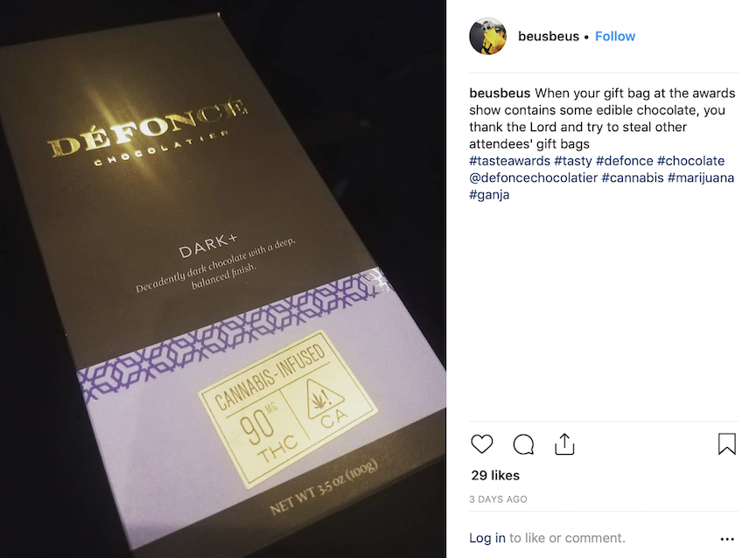Open the beusbeus username in the header
Image resolution: width=756 pixels, height=558 pixels.
pyautogui.click(x=549, y=36)
